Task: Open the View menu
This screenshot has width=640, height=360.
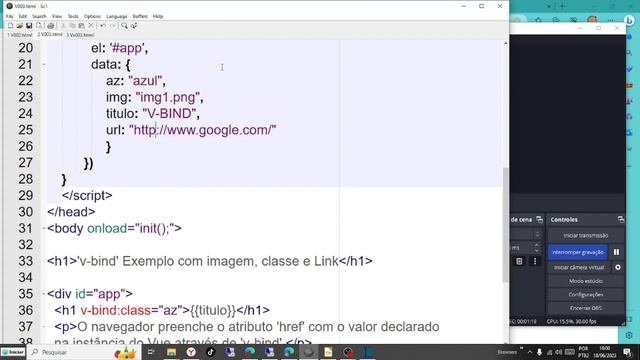Action: click(x=57, y=16)
